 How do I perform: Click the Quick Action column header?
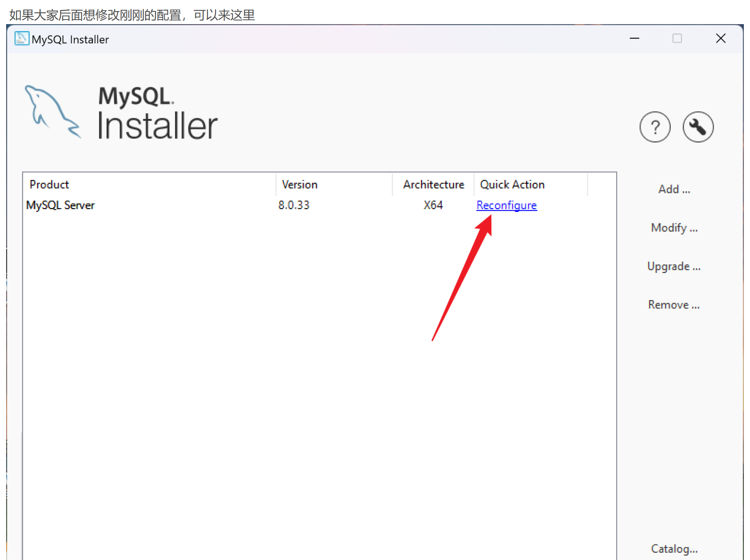[x=531, y=184]
